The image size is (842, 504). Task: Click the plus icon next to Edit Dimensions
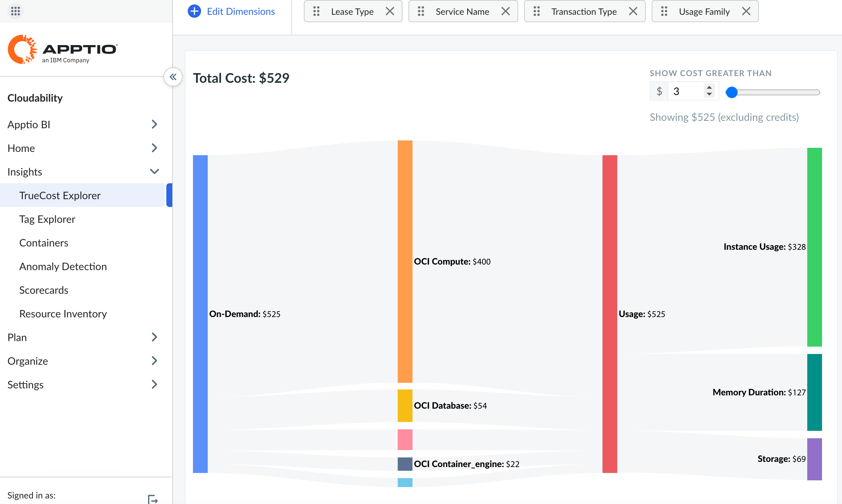pyautogui.click(x=194, y=11)
